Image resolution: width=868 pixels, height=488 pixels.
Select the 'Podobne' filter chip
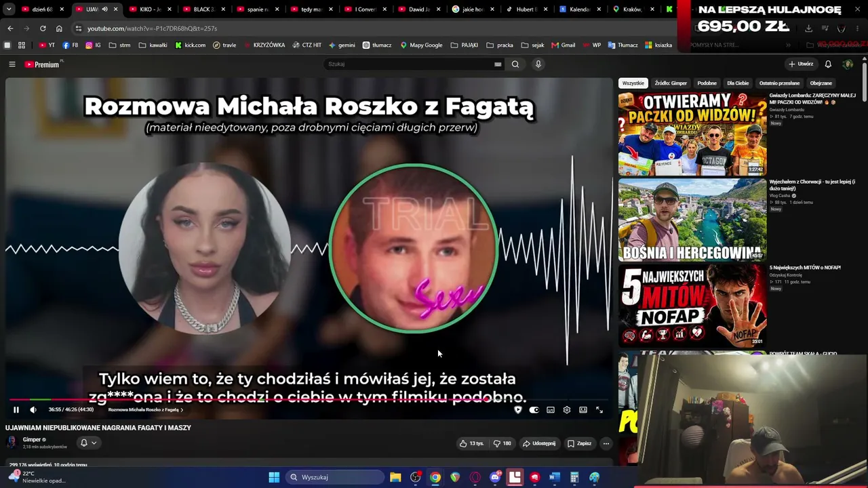click(707, 83)
